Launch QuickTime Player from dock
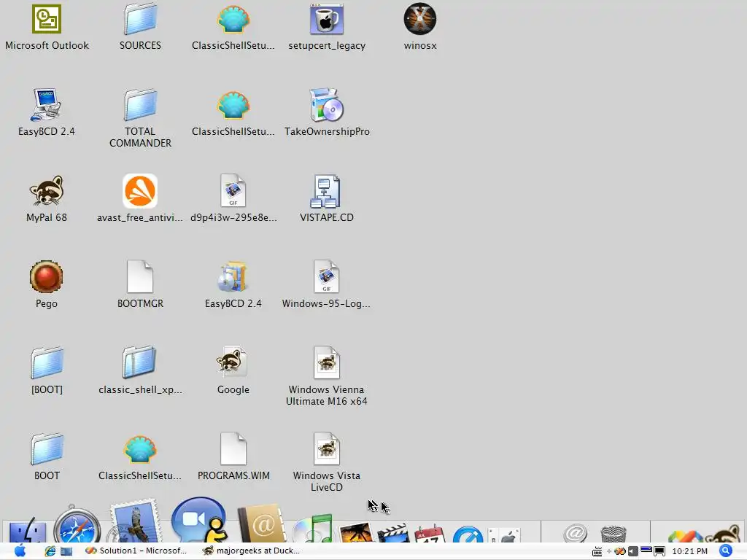 pos(468,534)
